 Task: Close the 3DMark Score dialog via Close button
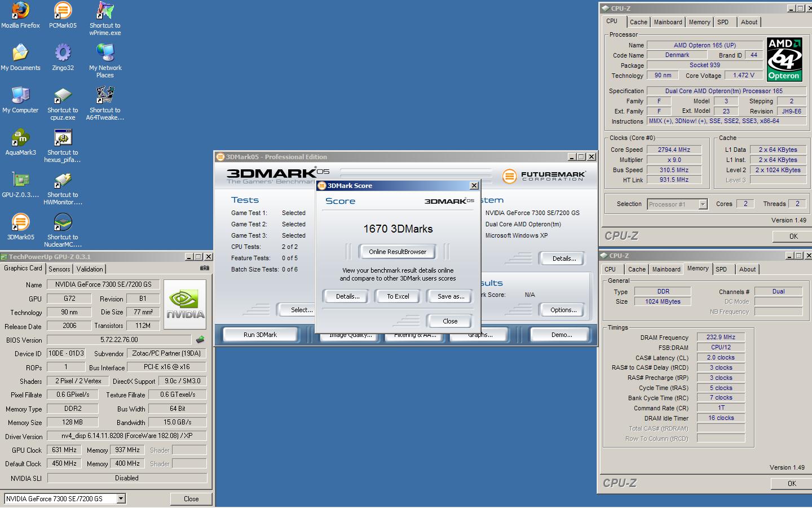click(x=450, y=321)
